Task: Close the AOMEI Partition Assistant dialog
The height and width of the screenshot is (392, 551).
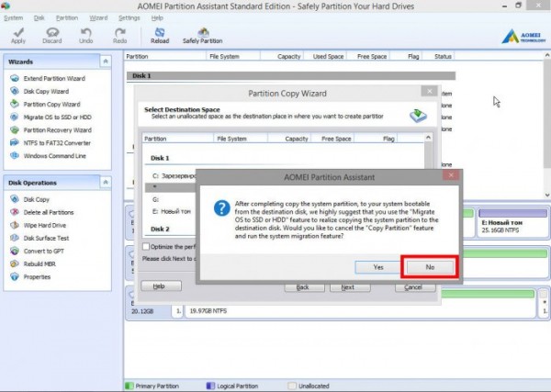Action: [451, 174]
